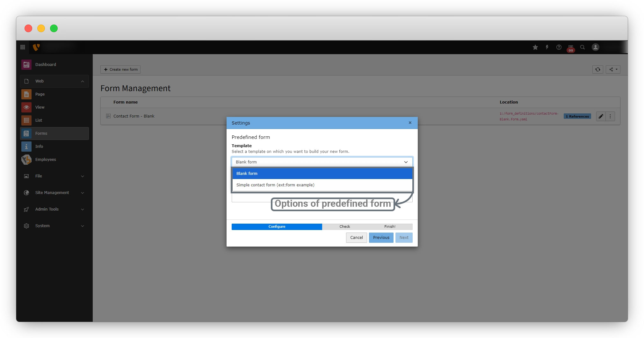Click the reload icon in the toolbar
Viewport: 644px width, 338px height.
click(x=597, y=69)
